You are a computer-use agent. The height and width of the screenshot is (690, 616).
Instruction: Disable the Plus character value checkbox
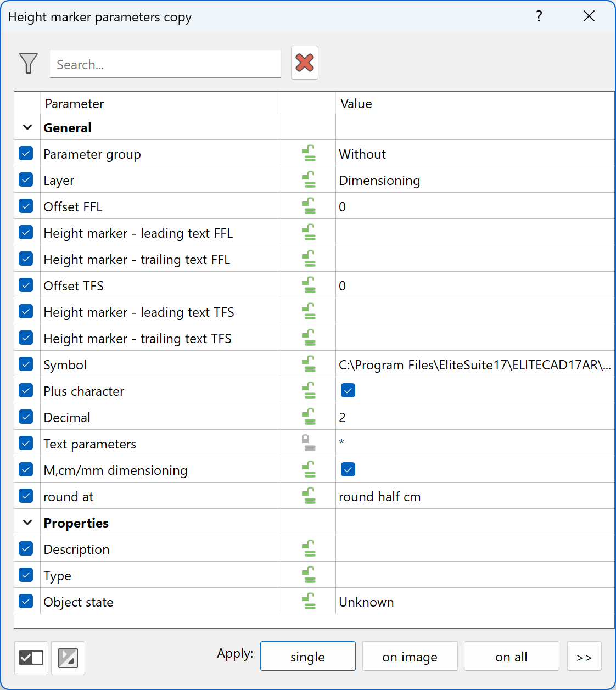(x=348, y=390)
